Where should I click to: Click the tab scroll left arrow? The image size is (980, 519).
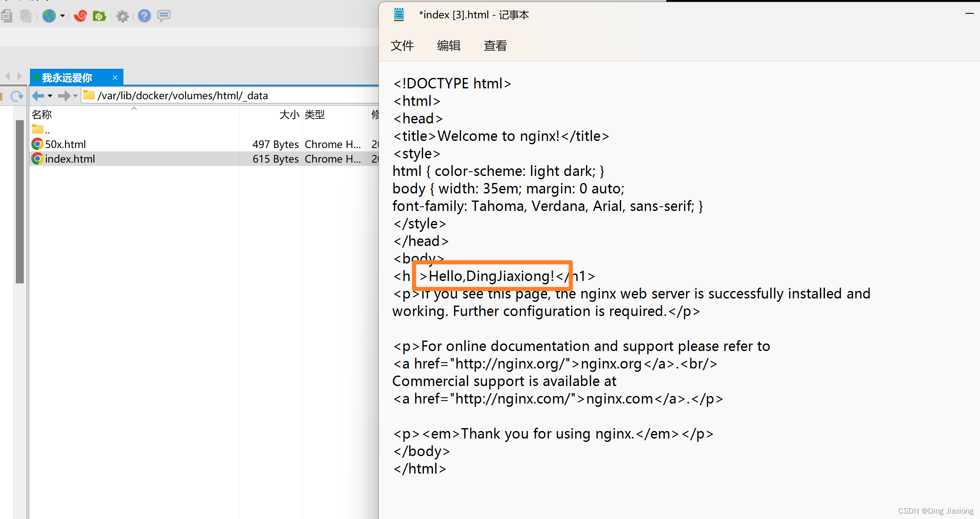point(8,76)
